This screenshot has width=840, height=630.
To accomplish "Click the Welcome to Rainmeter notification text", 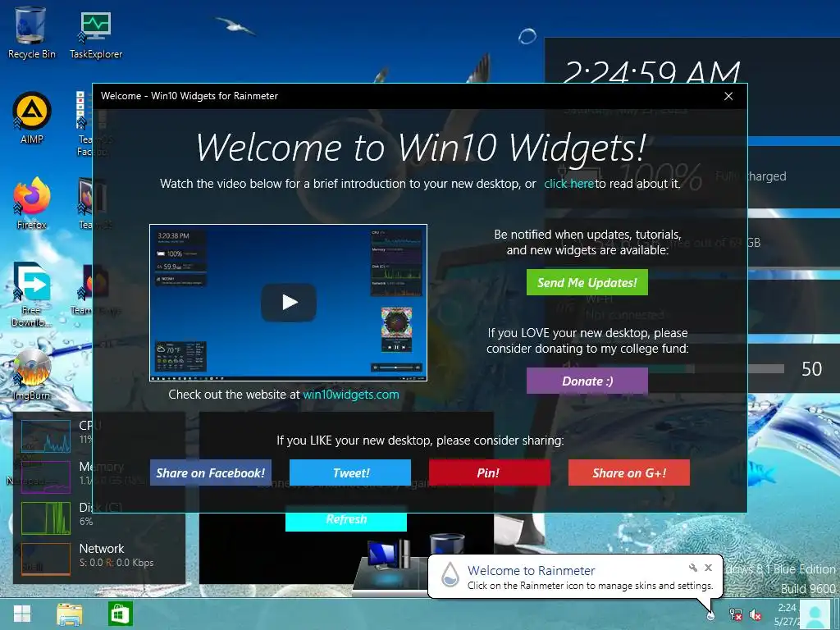I will pos(531,571).
